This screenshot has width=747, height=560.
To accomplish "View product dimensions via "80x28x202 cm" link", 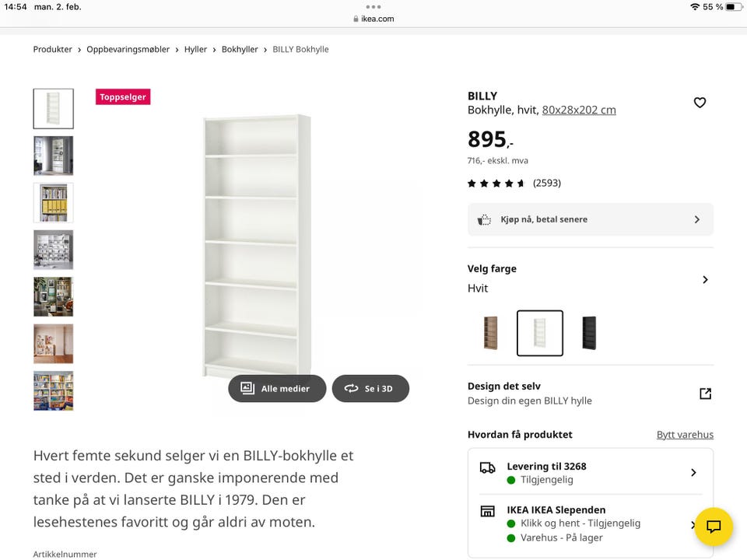I will (x=579, y=110).
